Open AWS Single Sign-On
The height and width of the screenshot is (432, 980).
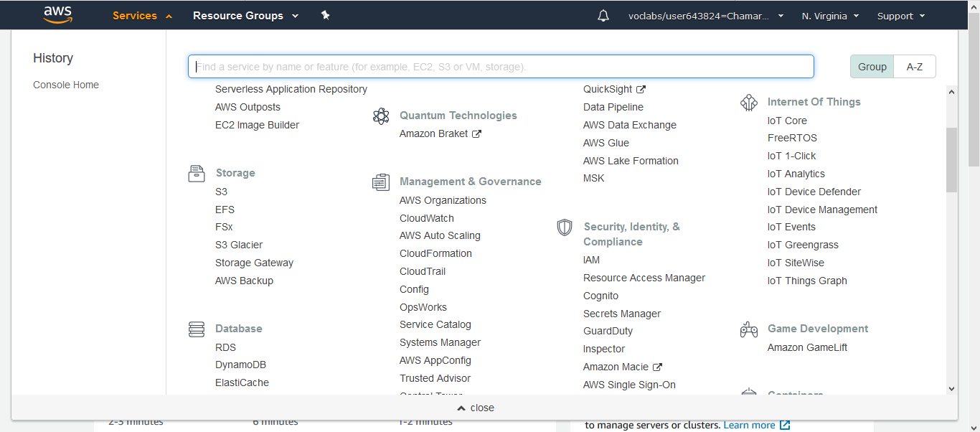click(629, 385)
